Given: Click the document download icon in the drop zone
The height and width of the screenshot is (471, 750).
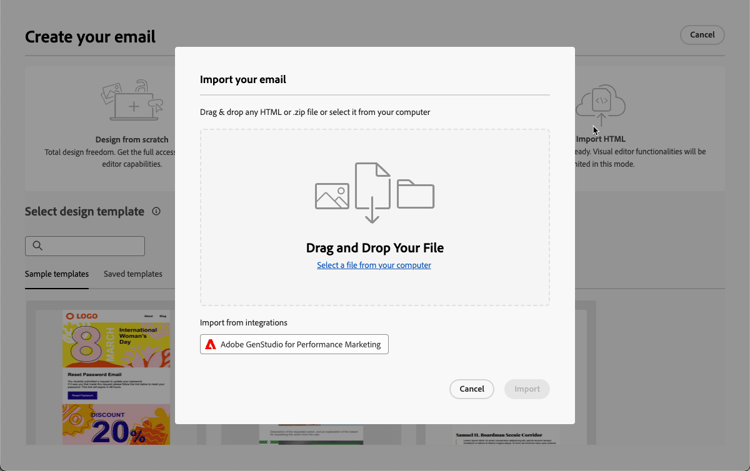Looking at the screenshot, I should tap(373, 193).
